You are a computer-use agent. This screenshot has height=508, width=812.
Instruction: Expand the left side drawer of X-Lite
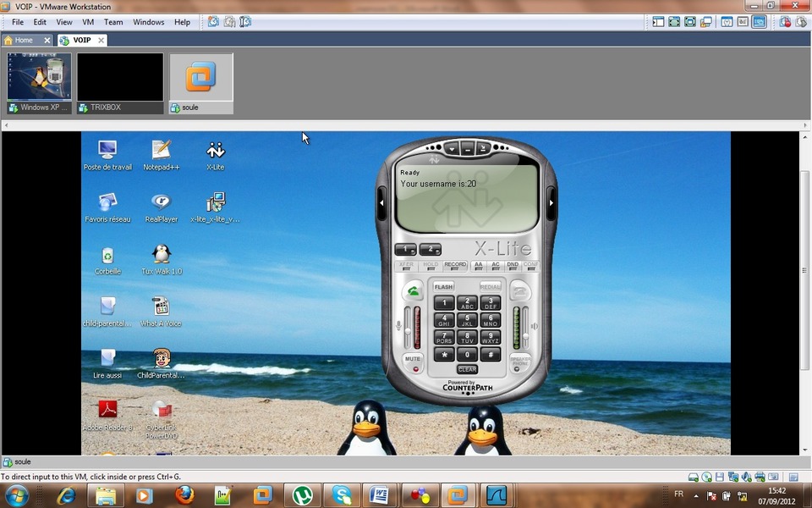(381, 202)
